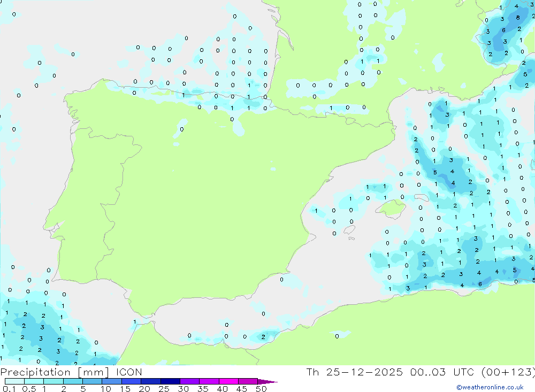
Task: Click the '15' legend scale value
Action: coord(125,389)
